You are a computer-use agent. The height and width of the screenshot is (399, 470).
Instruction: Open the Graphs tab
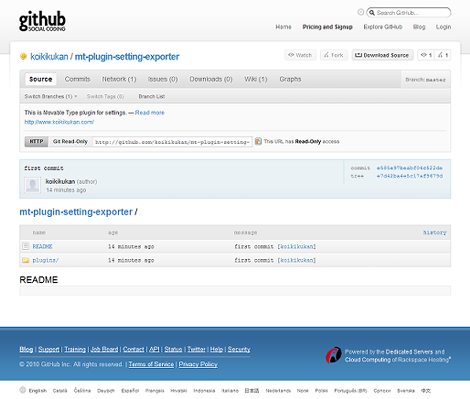pyautogui.click(x=290, y=79)
